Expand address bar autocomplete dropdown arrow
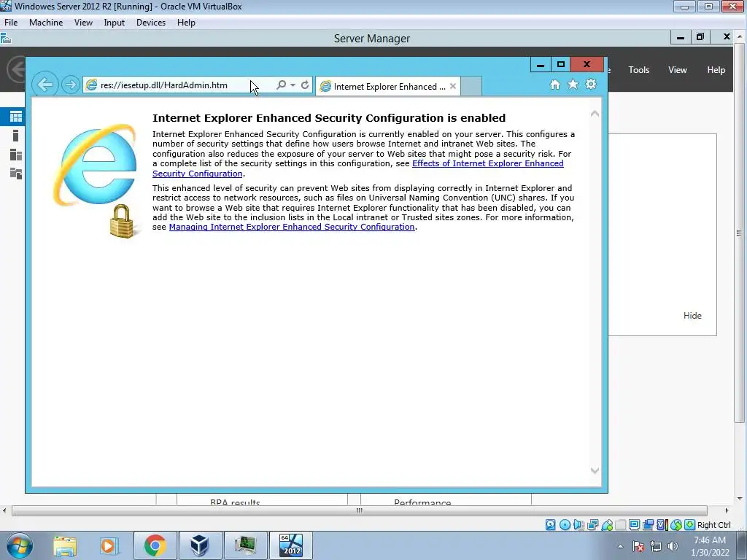The height and width of the screenshot is (560, 747). tap(293, 85)
